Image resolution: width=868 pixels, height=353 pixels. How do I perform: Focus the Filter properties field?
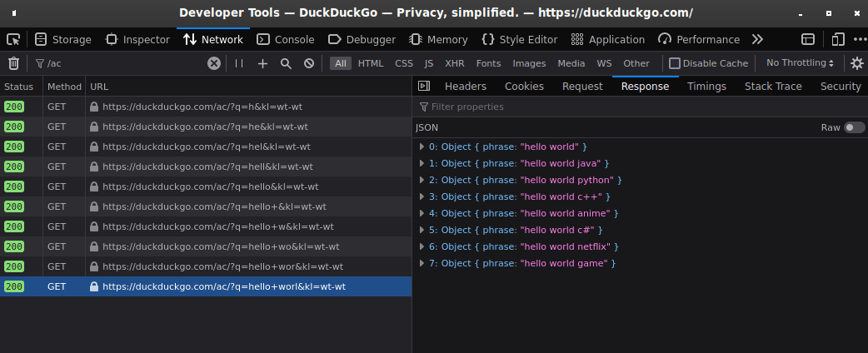(x=640, y=107)
